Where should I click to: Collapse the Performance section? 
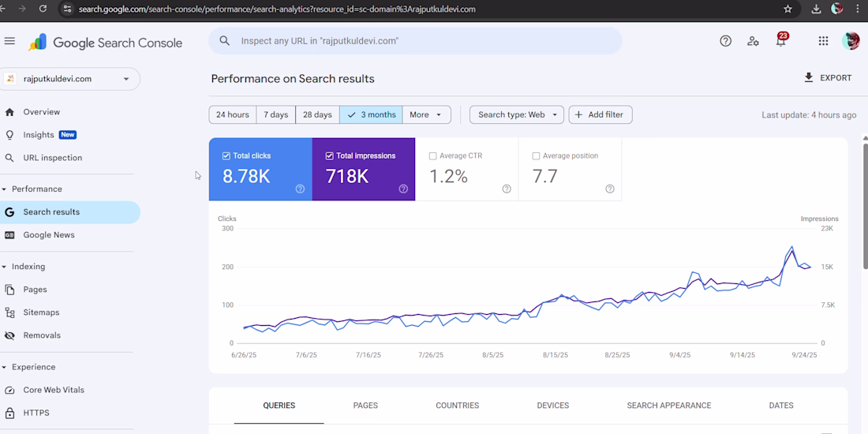point(5,189)
